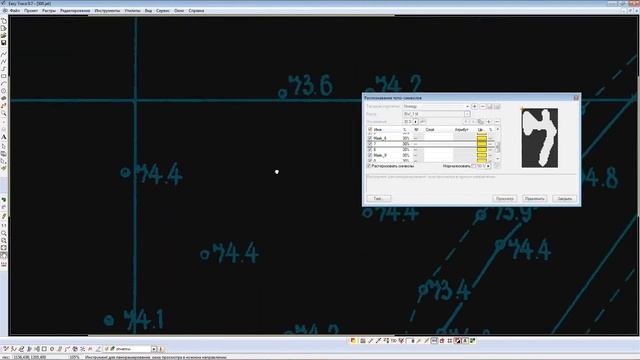The image size is (640, 360).
Task: Click the minus button next to strategy dropdown
Action: coord(482,107)
